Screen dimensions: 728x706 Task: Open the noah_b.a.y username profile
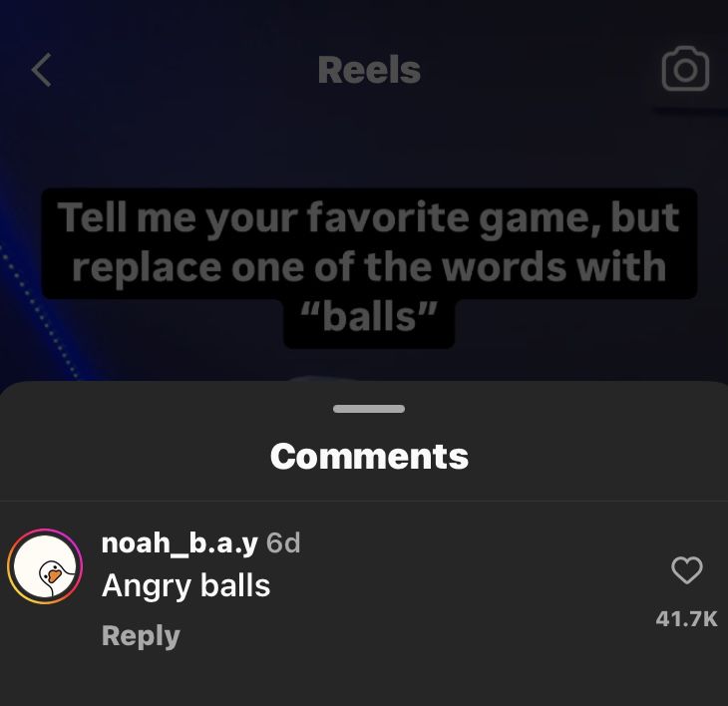[x=180, y=542]
